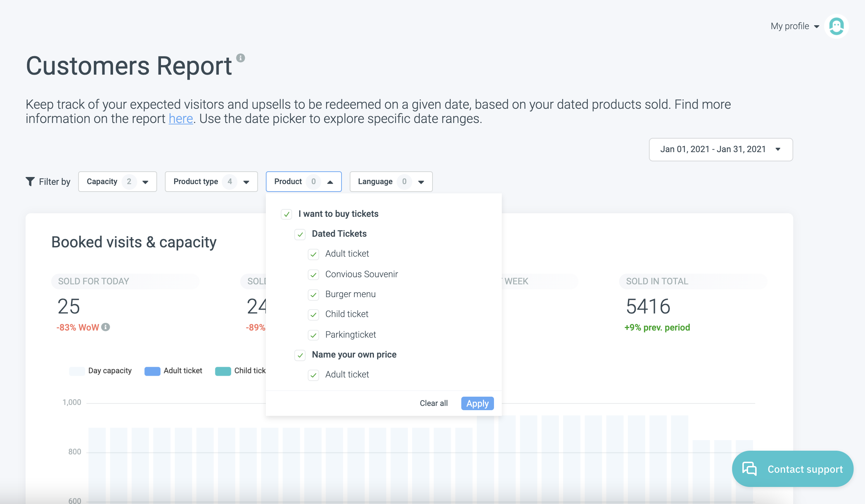Click the filter funnel icon
This screenshot has width=865, height=504.
coord(30,182)
